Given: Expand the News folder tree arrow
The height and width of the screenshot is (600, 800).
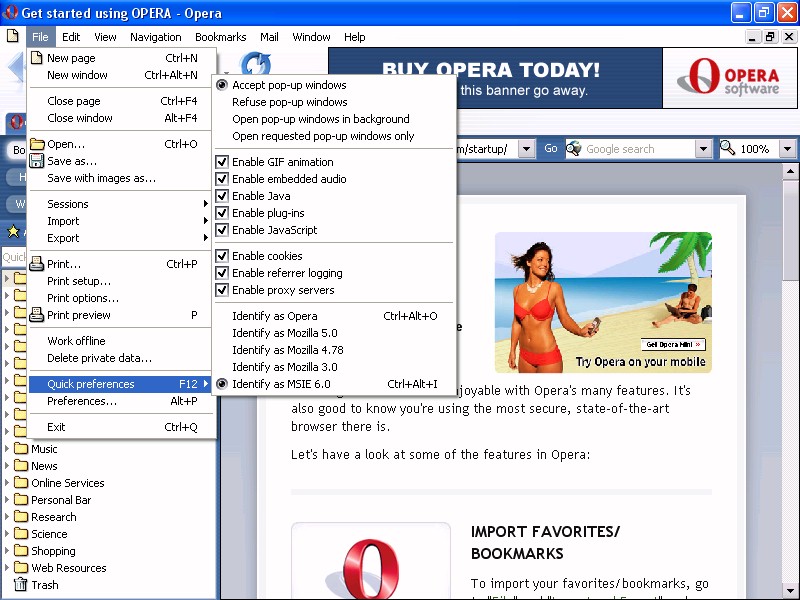Looking at the screenshot, I should point(7,466).
